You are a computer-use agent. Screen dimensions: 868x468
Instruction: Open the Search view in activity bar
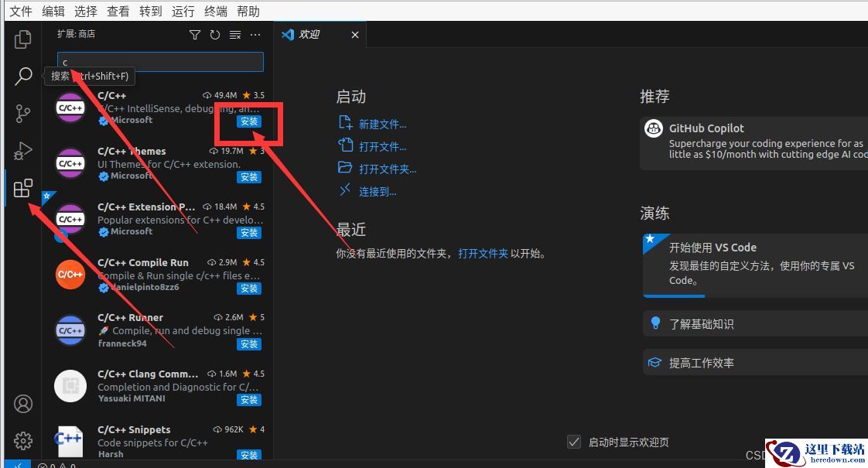click(22, 76)
